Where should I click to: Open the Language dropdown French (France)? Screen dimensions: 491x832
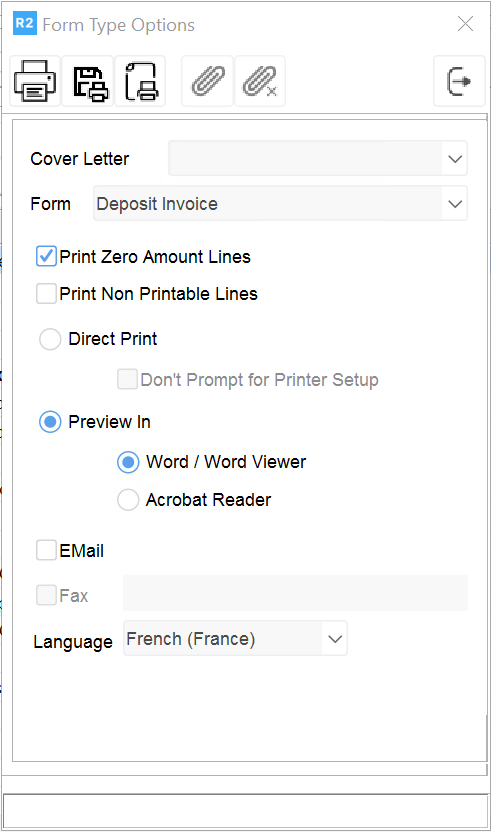tap(235, 638)
